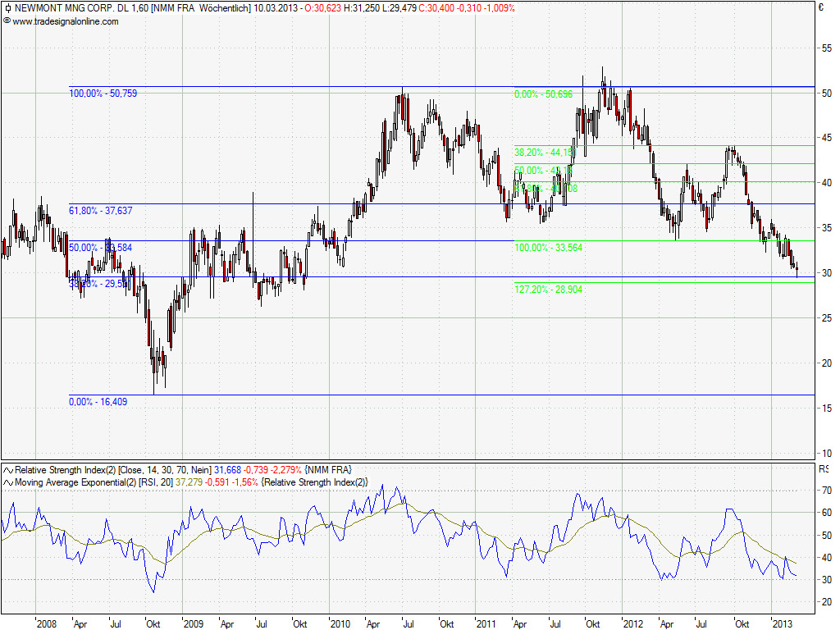Screen dimensions: 840x630
Task: Click the -1,009% change value
Action: (500, 8)
